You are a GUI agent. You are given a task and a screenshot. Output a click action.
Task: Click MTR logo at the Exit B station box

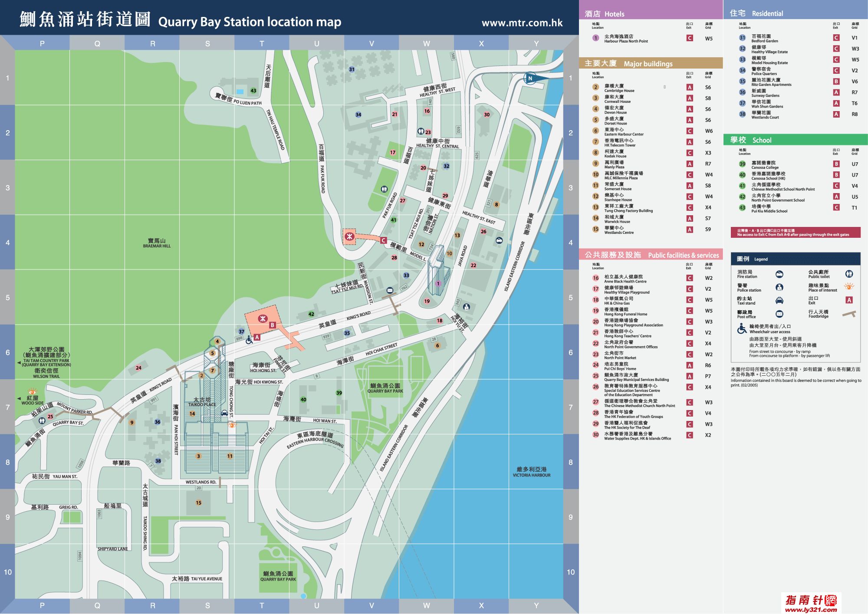tap(263, 318)
